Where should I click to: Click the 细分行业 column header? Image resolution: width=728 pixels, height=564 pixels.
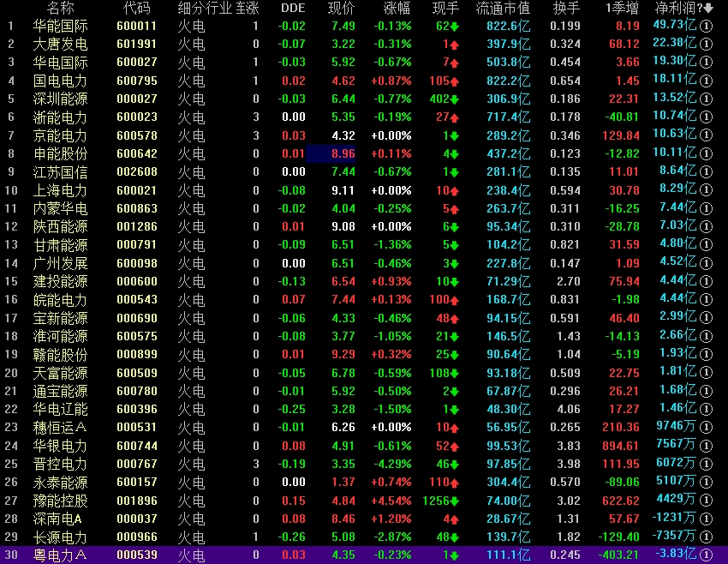click(206, 8)
